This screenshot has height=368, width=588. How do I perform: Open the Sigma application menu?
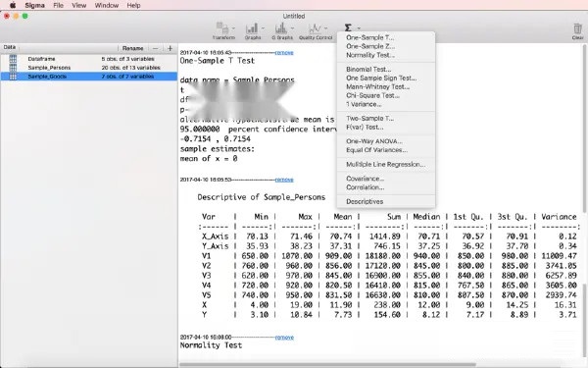(x=35, y=5)
